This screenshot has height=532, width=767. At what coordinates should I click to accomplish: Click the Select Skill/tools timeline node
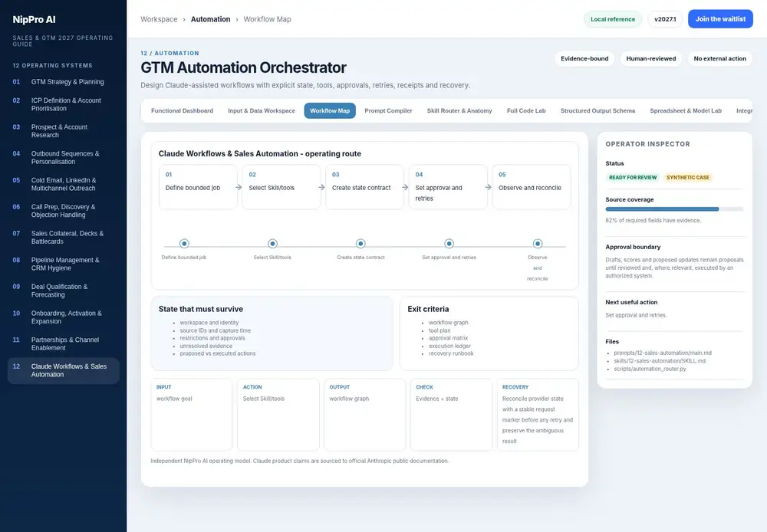[272, 244]
